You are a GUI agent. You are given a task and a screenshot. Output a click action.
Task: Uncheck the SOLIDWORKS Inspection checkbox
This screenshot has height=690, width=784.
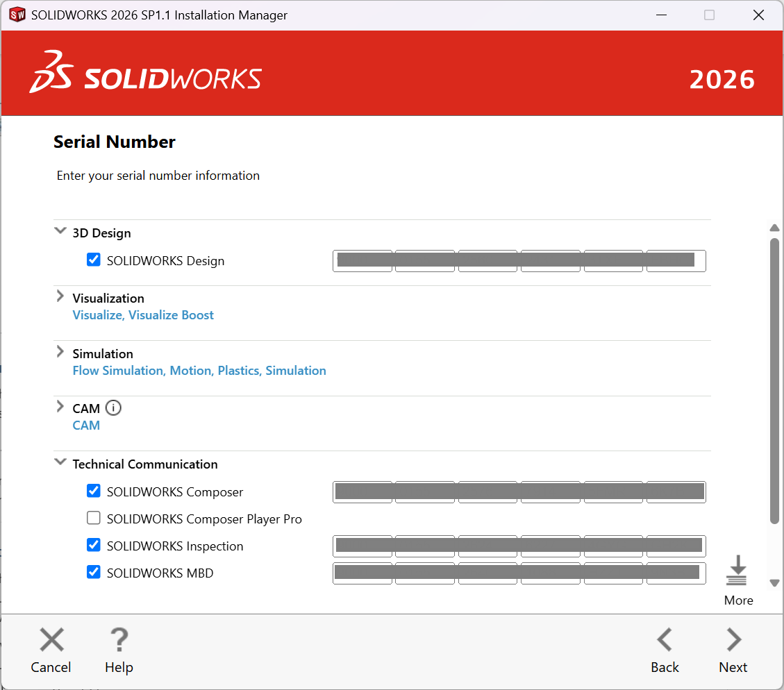pyautogui.click(x=94, y=545)
